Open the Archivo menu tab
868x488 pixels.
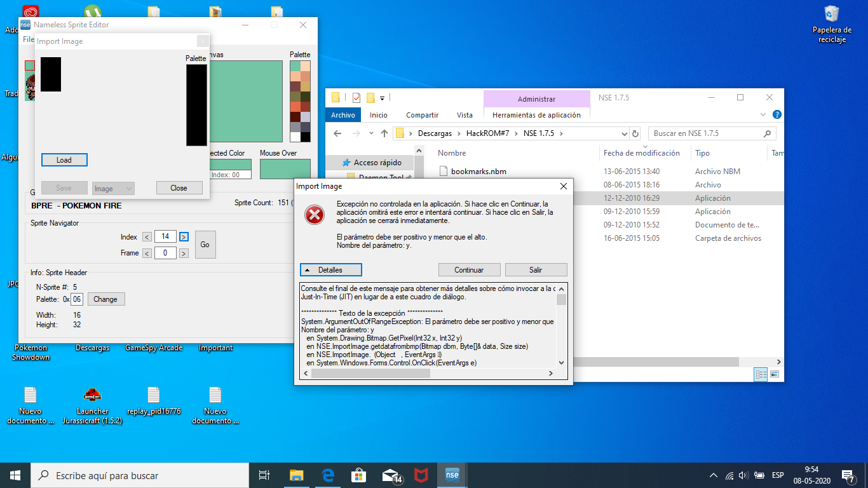click(343, 115)
